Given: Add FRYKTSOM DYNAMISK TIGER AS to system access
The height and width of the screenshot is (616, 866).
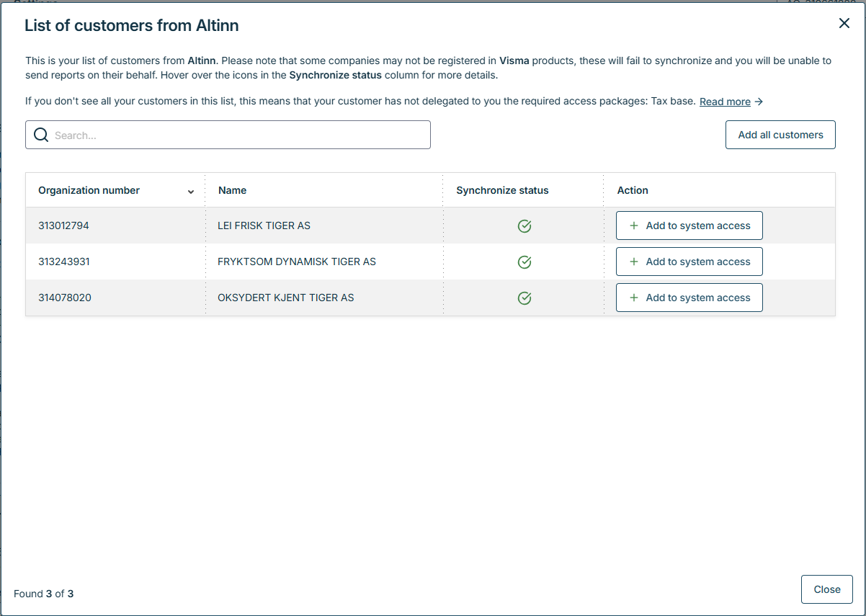Looking at the screenshot, I should 689,262.
